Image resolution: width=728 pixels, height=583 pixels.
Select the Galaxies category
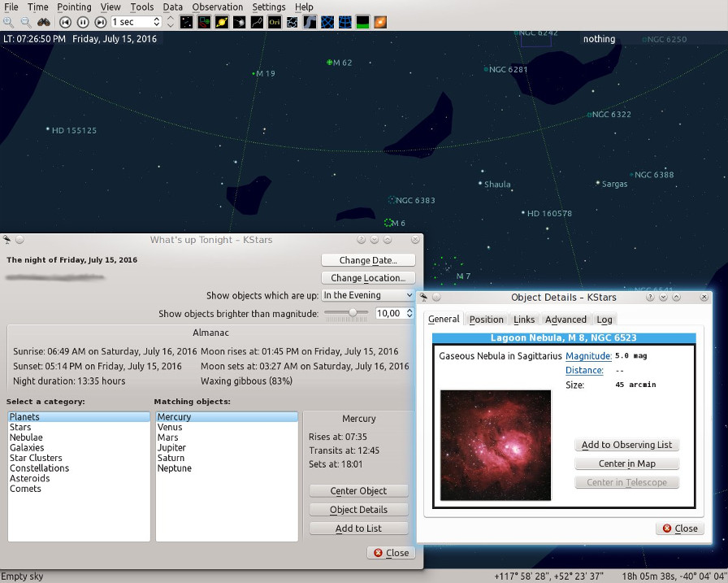79,447
